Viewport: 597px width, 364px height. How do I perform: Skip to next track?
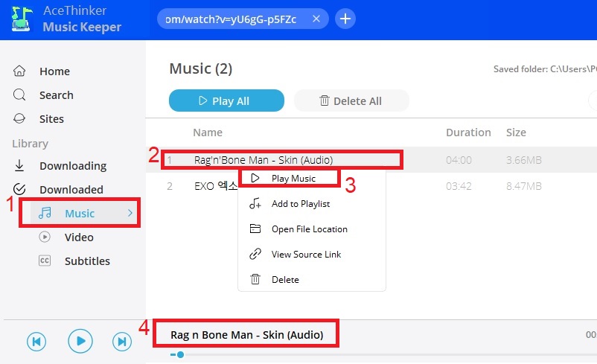pos(122,341)
